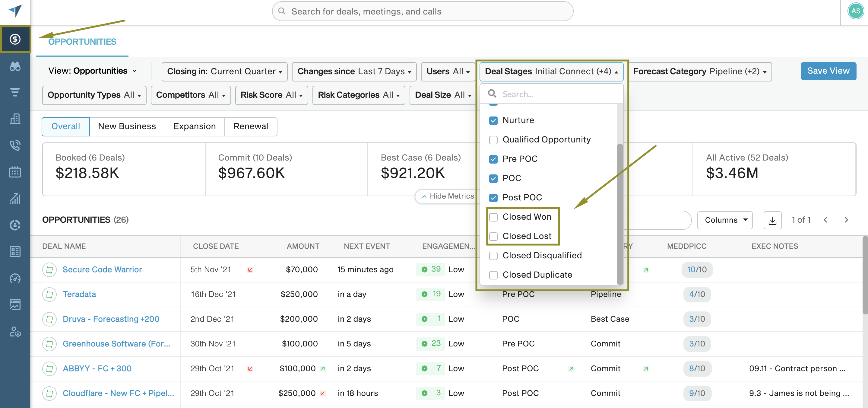868x408 pixels.
Task: Open the Columns dropdown
Action: coord(725,220)
